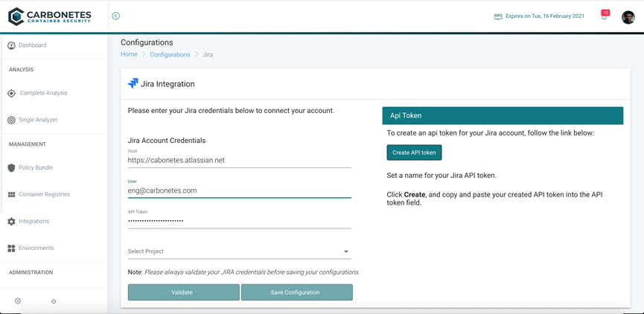644x314 pixels.
Task: Click the 'MANAGEMENT' section label
Action: click(x=28, y=144)
